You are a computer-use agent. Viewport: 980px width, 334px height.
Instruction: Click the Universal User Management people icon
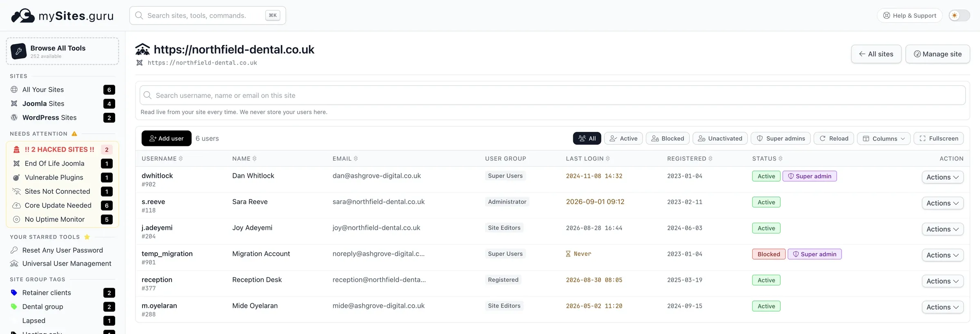pos(14,264)
